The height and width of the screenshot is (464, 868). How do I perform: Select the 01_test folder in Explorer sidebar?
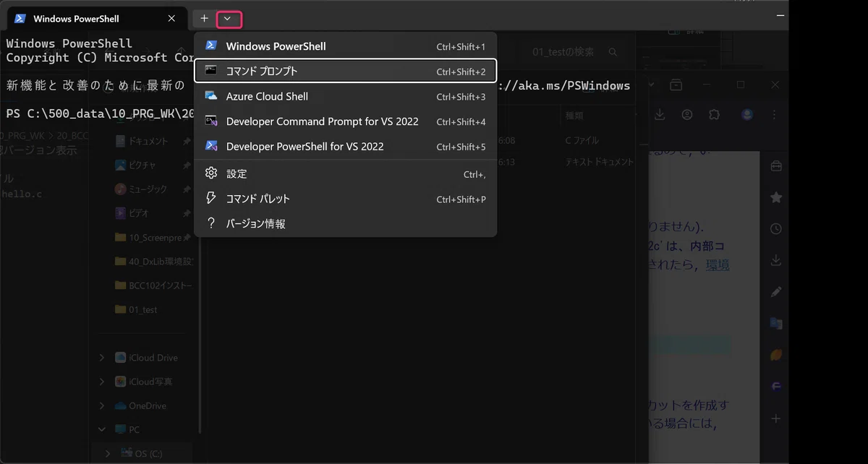136,309
